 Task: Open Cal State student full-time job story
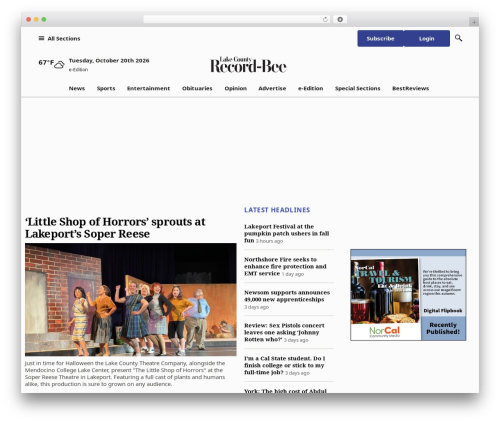285,365
